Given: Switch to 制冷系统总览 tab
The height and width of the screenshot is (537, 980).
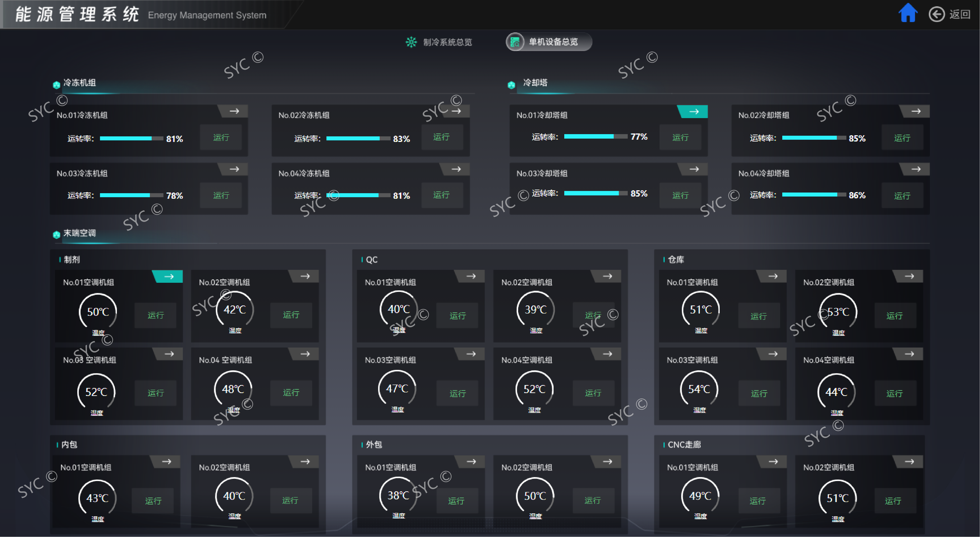Looking at the screenshot, I should 447,42.
